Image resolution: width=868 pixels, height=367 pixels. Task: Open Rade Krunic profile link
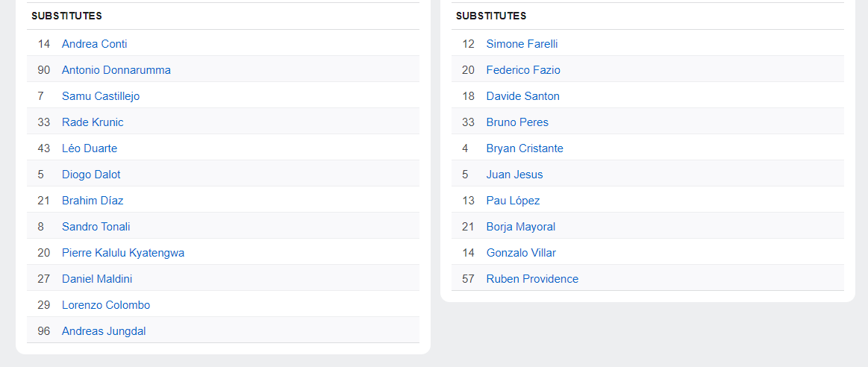(x=93, y=122)
